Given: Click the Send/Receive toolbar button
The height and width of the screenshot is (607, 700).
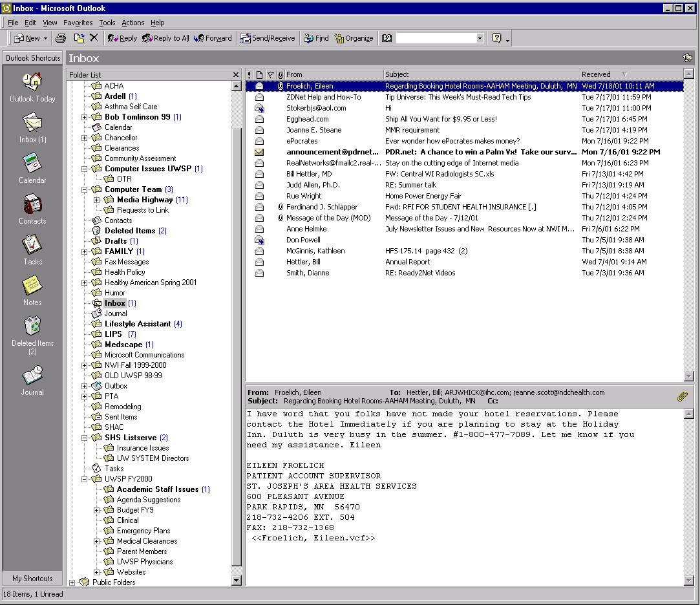Looking at the screenshot, I should 268,38.
